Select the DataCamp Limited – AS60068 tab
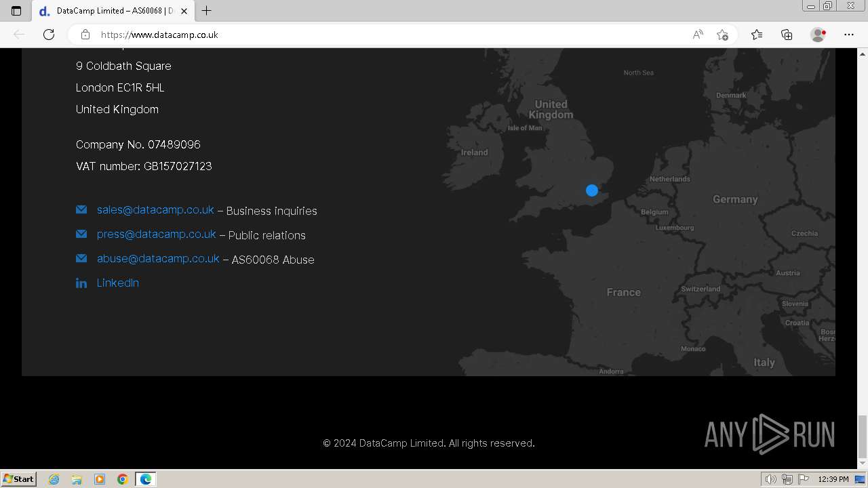Image resolution: width=868 pixels, height=488 pixels. pyautogui.click(x=113, y=11)
